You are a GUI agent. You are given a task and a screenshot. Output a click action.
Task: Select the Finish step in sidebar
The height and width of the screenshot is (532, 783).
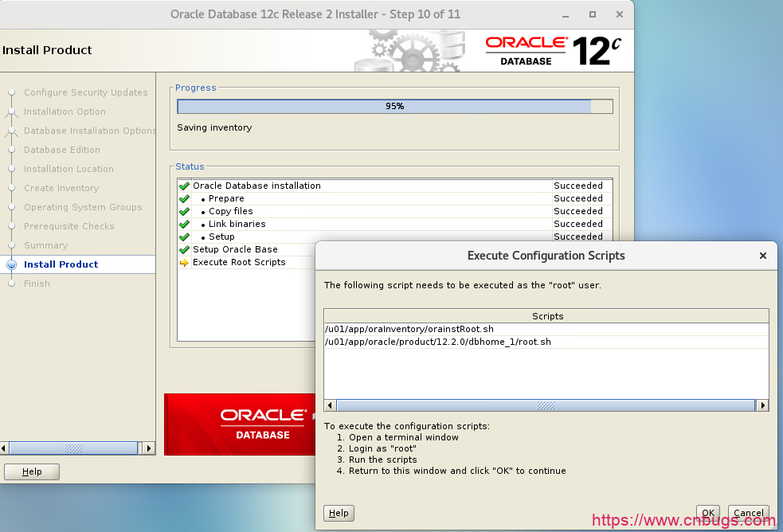click(37, 284)
